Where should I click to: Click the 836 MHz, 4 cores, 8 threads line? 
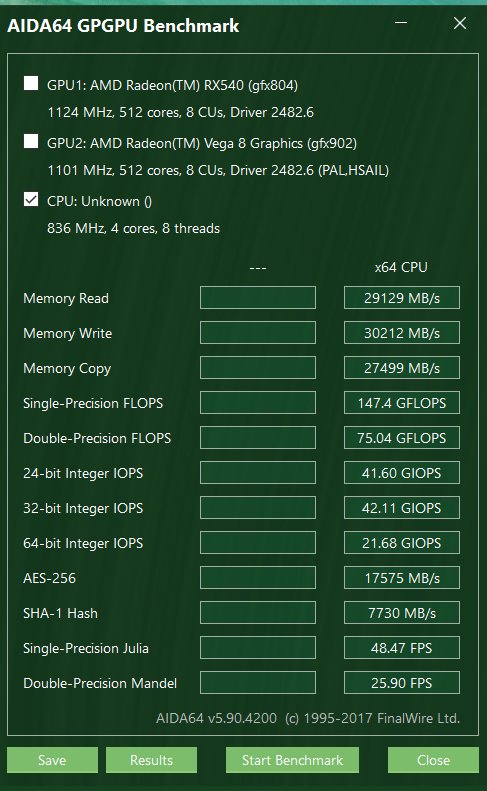point(133,229)
